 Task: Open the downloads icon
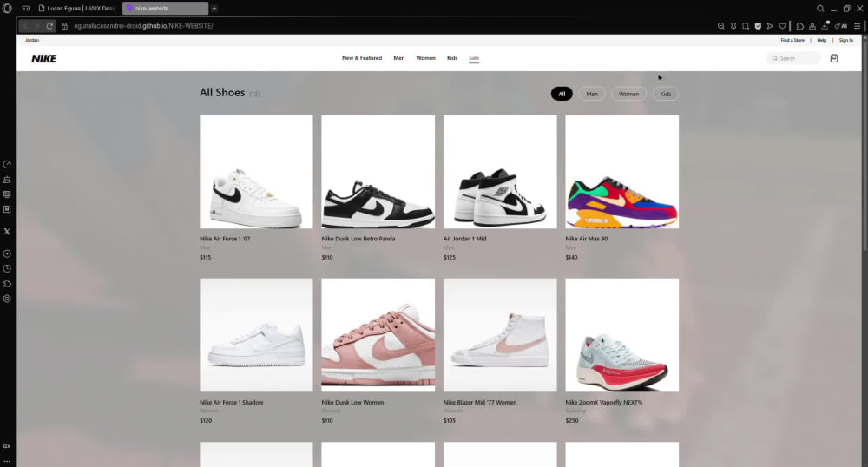tap(825, 25)
